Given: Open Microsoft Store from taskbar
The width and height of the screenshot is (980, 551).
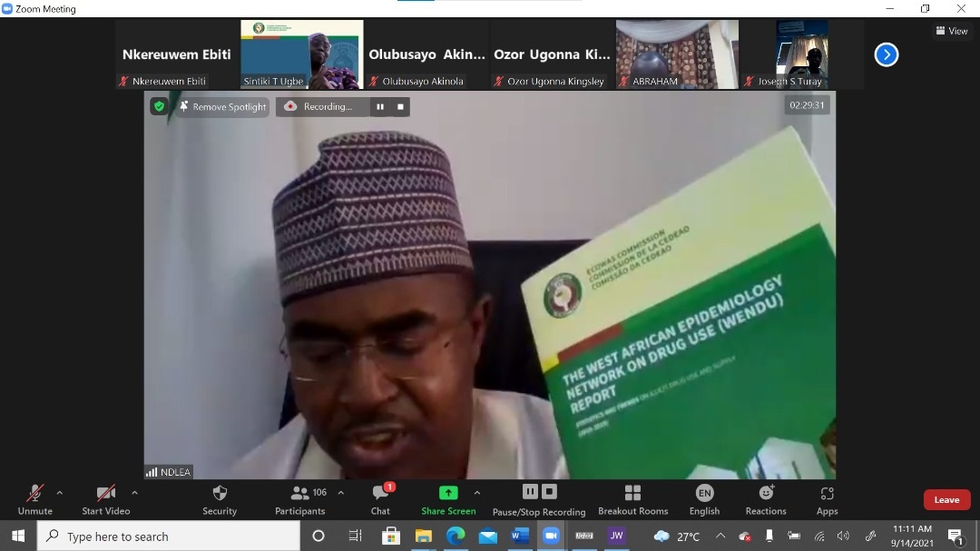Looking at the screenshot, I should tap(391, 536).
